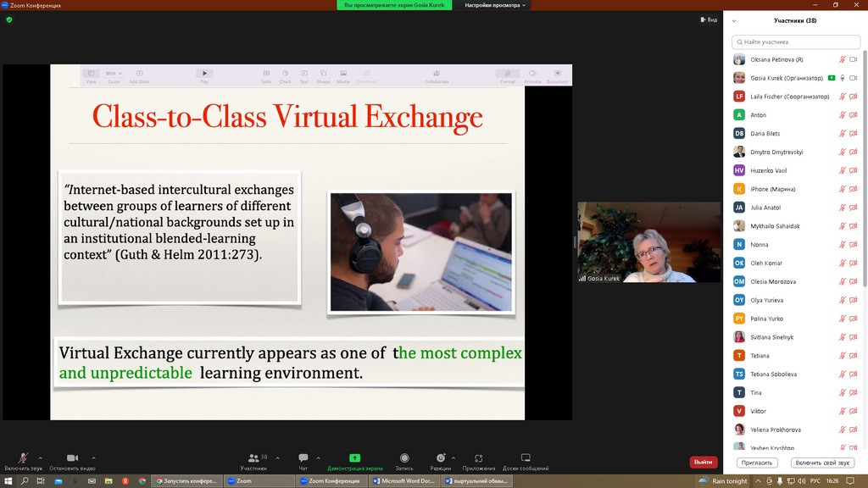Image resolution: width=868 pixels, height=488 pixels.
Task: Click Polina Yurko avatar PY
Action: click(739, 319)
